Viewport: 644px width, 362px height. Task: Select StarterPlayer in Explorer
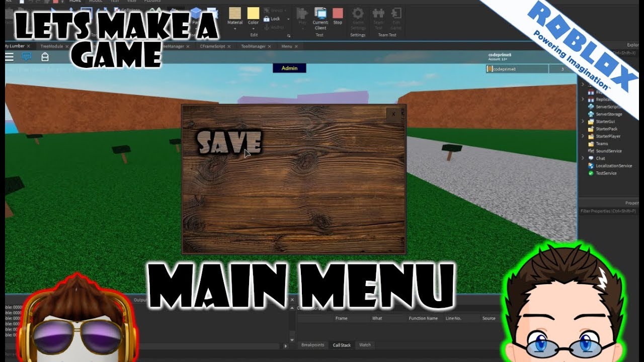604,136
